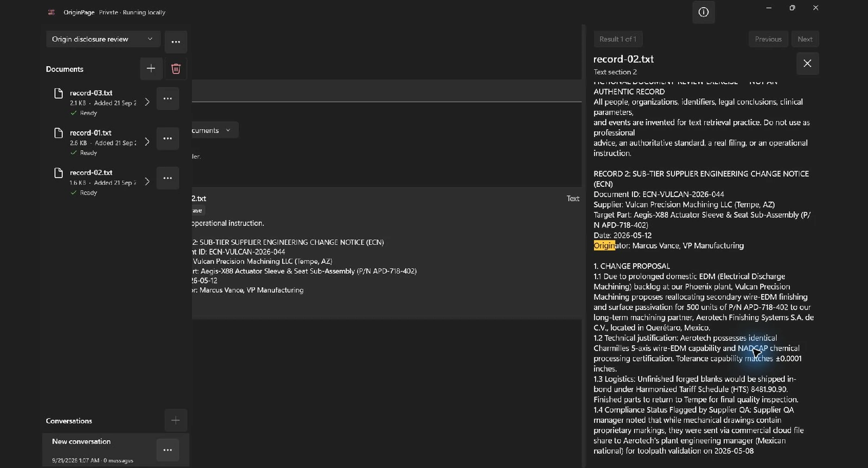Click the Conversations section heading
The width and height of the screenshot is (868, 468).
click(x=69, y=421)
